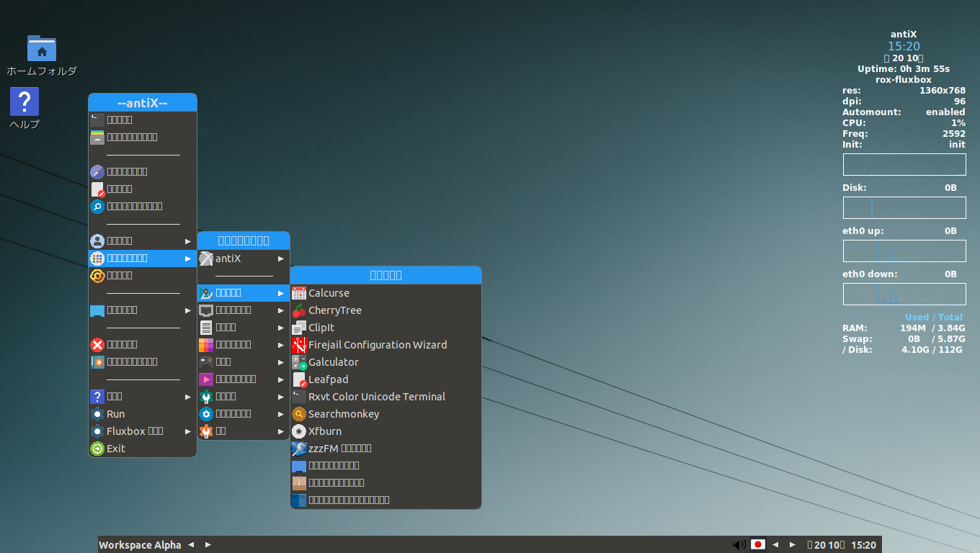Open the text editor entry below the compass
The image size is (980, 553).
(x=143, y=189)
